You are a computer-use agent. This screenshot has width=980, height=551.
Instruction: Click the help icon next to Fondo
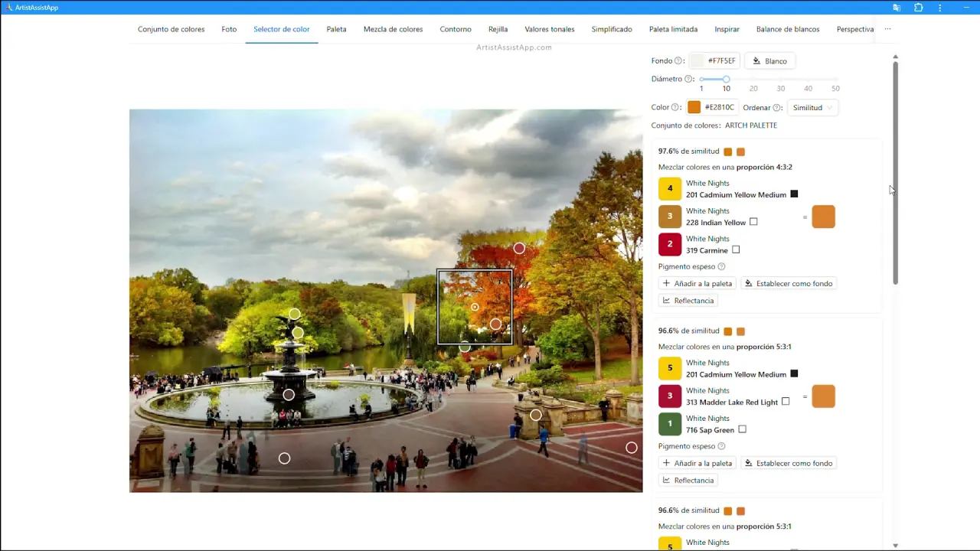point(678,61)
